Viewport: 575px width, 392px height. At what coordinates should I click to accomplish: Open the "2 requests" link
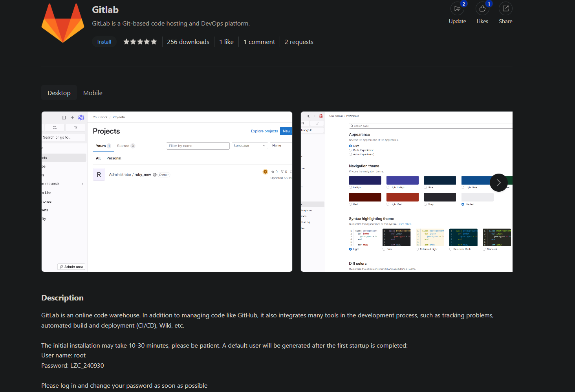pyautogui.click(x=299, y=42)
